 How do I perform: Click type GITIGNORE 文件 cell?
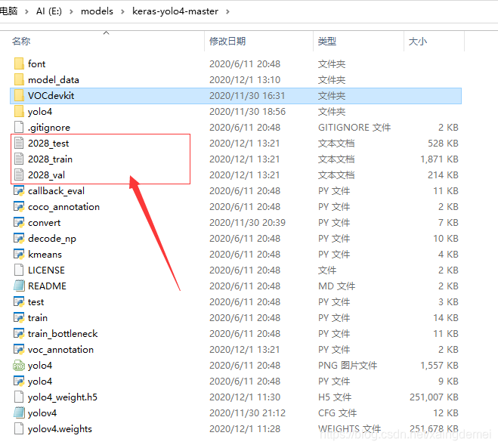click(x=354, y=128)
